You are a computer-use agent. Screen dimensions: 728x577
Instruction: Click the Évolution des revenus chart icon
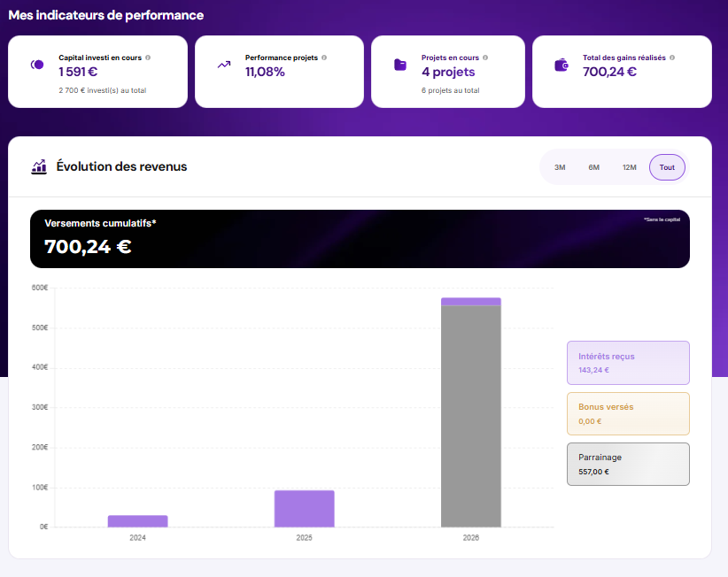pos(39,166)
